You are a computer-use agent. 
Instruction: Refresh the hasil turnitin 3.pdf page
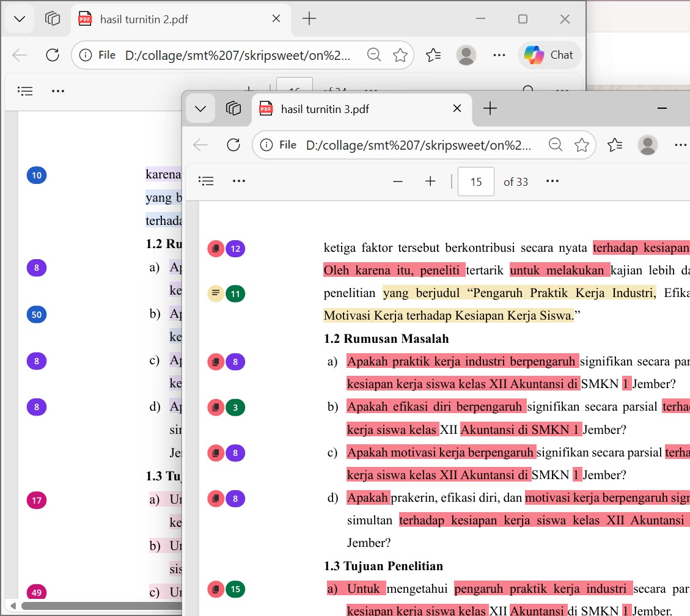tap(233, 145)
